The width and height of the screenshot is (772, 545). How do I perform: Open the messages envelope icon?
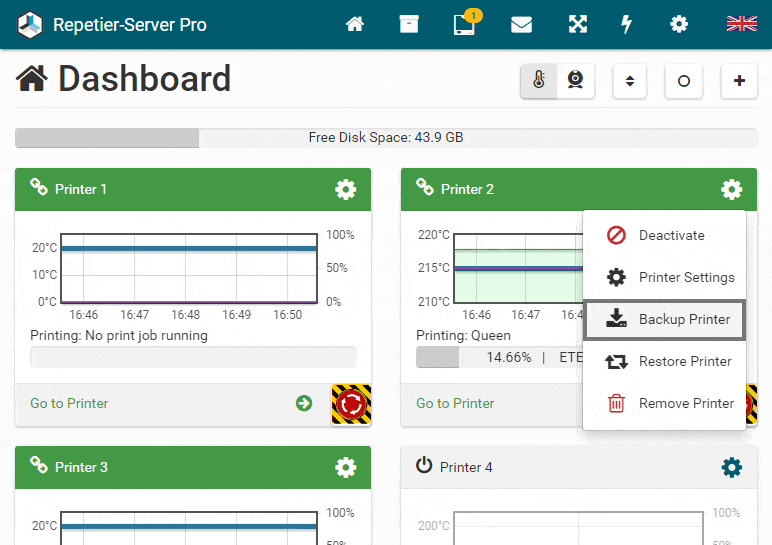pyautogui.click(x=521, y=24)
